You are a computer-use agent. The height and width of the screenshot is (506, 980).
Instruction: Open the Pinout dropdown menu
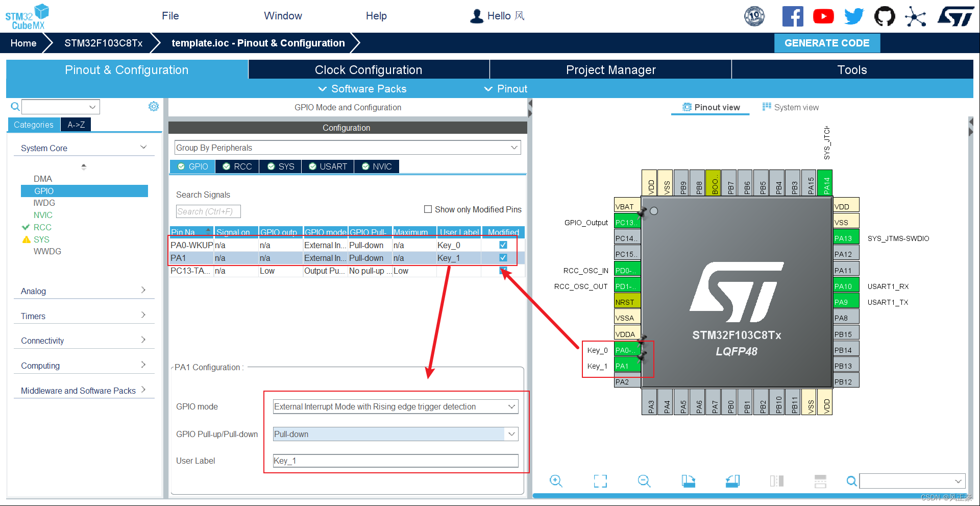pyautogui.click(x=506, y=89)
